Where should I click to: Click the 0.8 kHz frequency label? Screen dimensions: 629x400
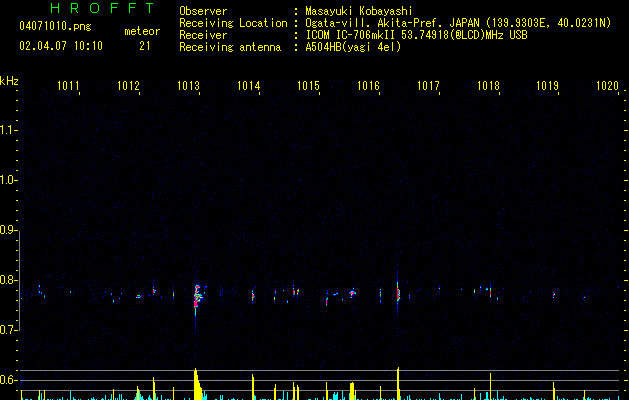click(8, 280)
